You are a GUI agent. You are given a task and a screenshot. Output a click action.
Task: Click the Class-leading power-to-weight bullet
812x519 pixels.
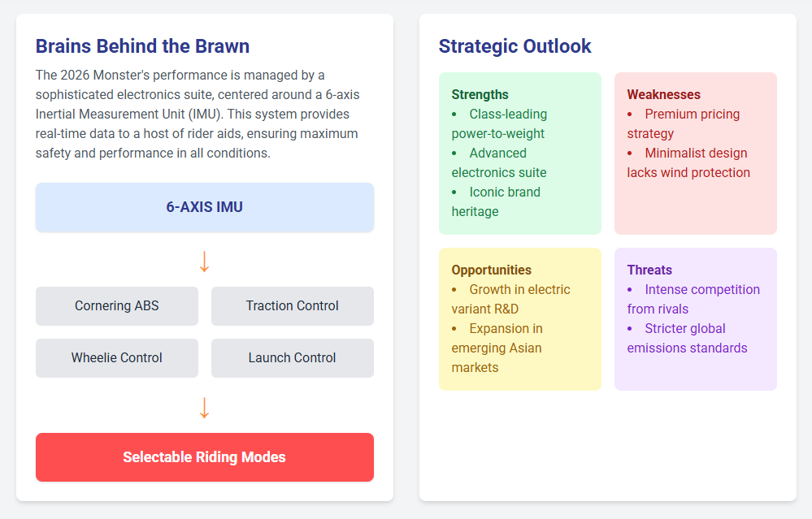(499, 124)
